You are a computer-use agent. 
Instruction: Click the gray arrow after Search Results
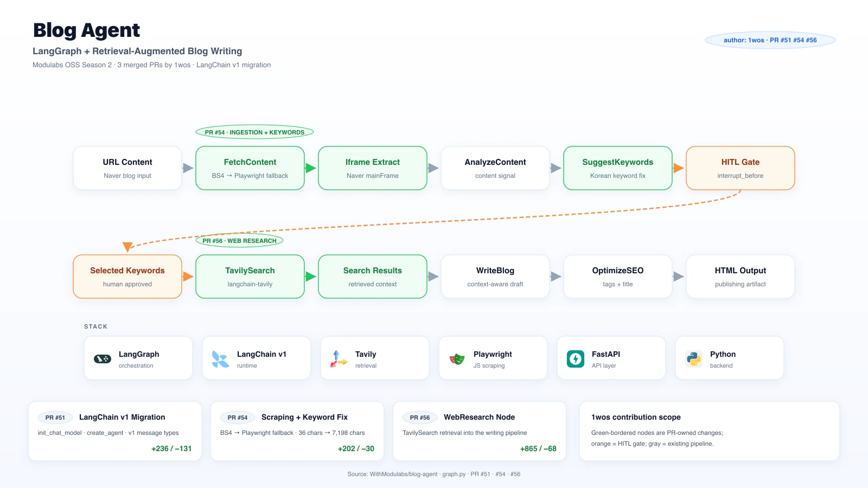(x=433, y=277)
